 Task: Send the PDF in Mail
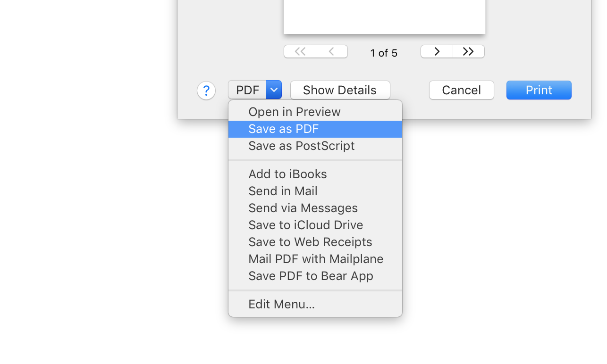coord(283,191)
